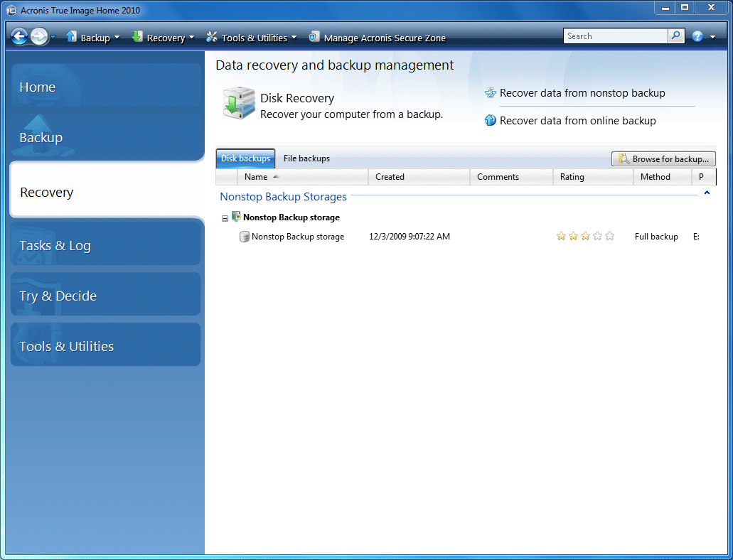Screen dimensions: 733x560
Task: Click Manage Acronis Secure Zone icon
Action: 315,37
